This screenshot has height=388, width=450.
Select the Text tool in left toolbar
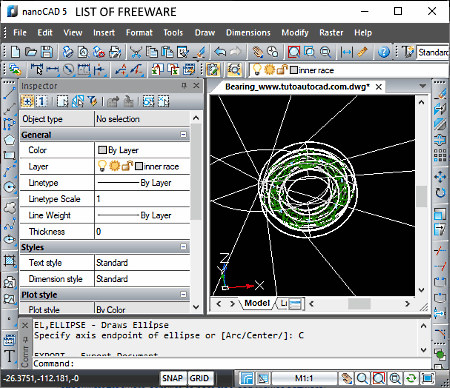pos(10,356)
